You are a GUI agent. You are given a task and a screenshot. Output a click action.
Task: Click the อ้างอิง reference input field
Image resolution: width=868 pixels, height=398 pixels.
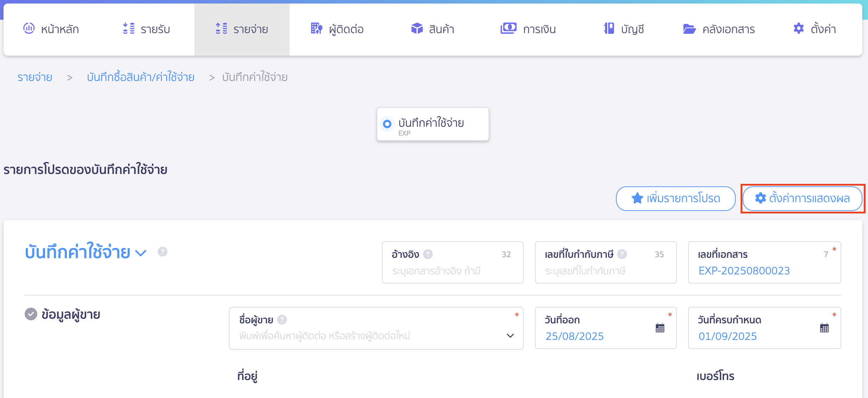453,262
